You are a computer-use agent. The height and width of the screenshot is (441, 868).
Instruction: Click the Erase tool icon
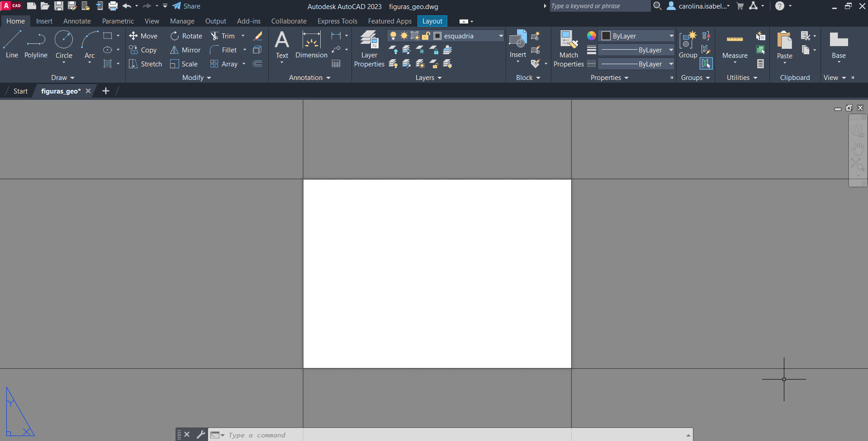258,36
